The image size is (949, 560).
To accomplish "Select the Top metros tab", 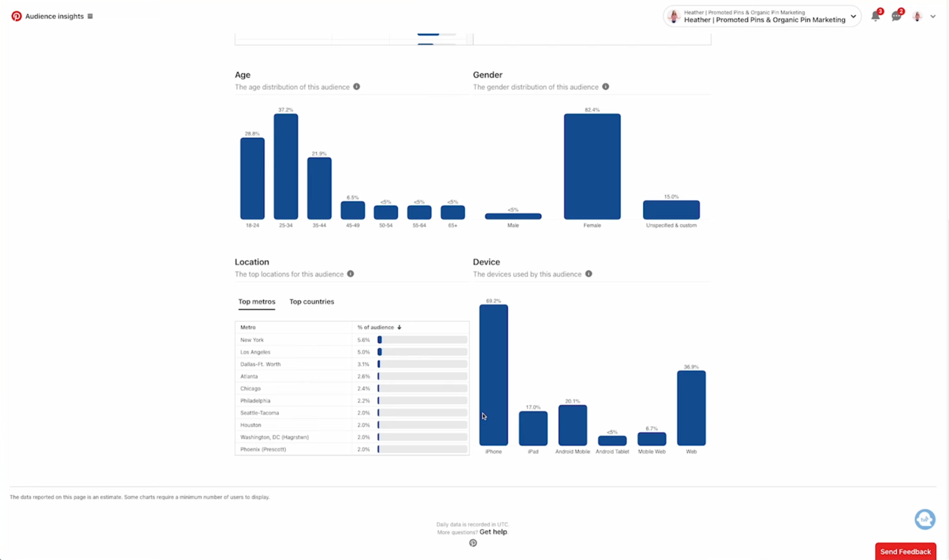I will [256, 301].
